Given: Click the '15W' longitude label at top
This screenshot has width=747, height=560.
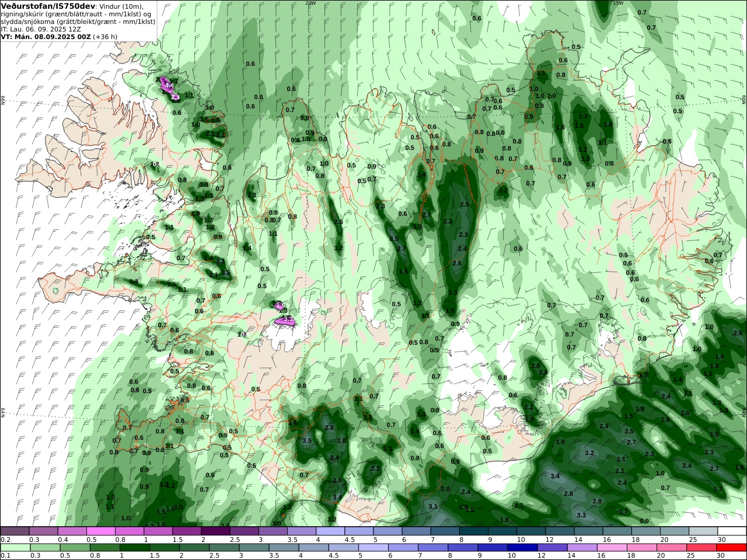Looking at the screenshot, I should tap(618, 3).
